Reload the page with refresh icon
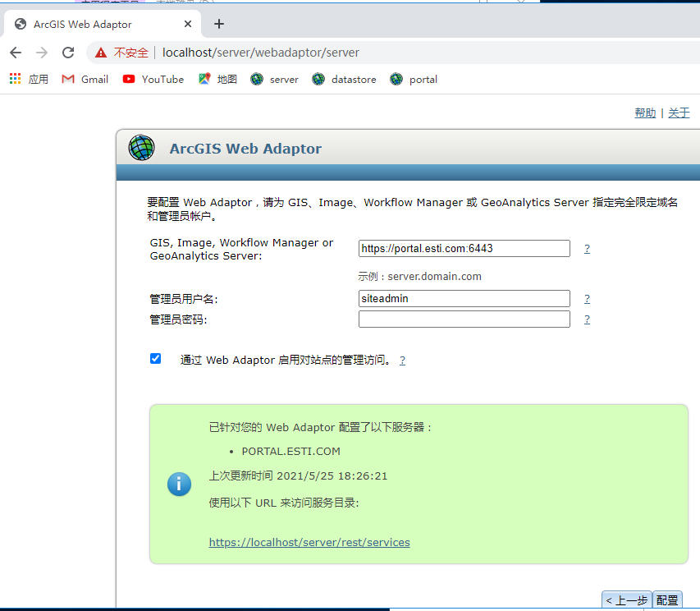This screenshot has height=611, width=700. click(x=68, y=53)
